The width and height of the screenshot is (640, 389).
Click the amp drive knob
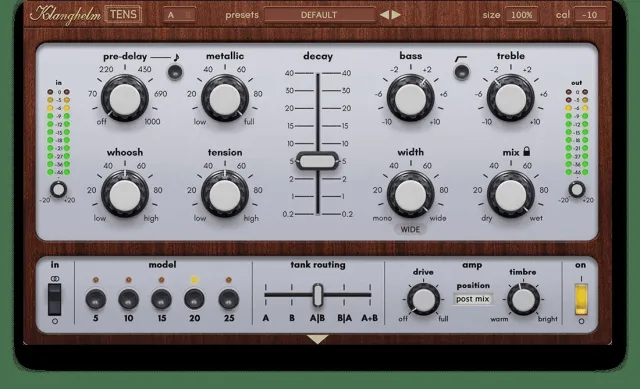coord(423,300)
